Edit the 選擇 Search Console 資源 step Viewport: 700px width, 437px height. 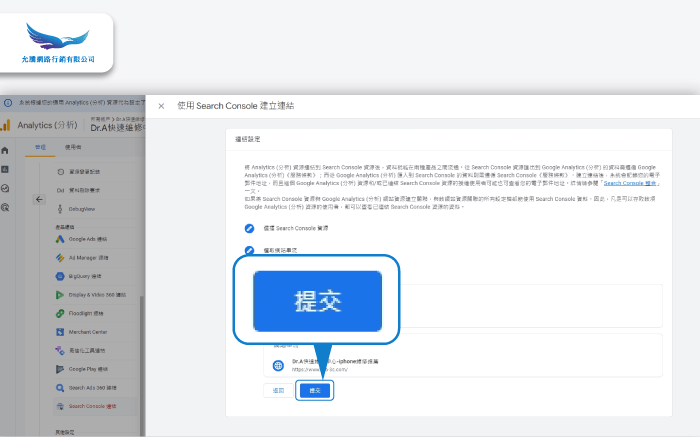point(249,228)
